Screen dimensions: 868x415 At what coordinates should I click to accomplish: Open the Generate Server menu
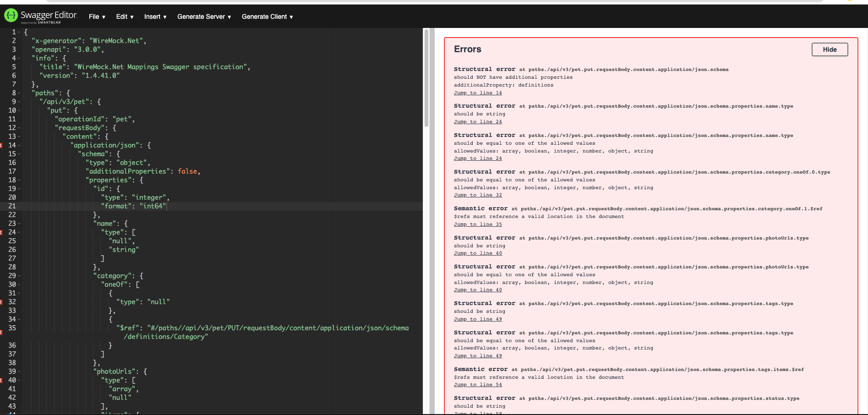tap(204, 16)
